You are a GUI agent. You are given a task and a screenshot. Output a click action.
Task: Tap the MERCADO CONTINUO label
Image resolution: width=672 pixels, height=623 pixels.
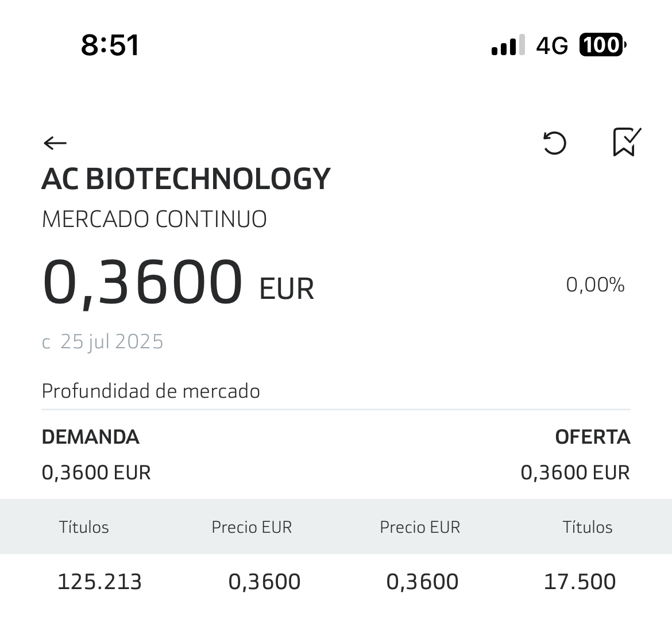[x=155, y=219]
